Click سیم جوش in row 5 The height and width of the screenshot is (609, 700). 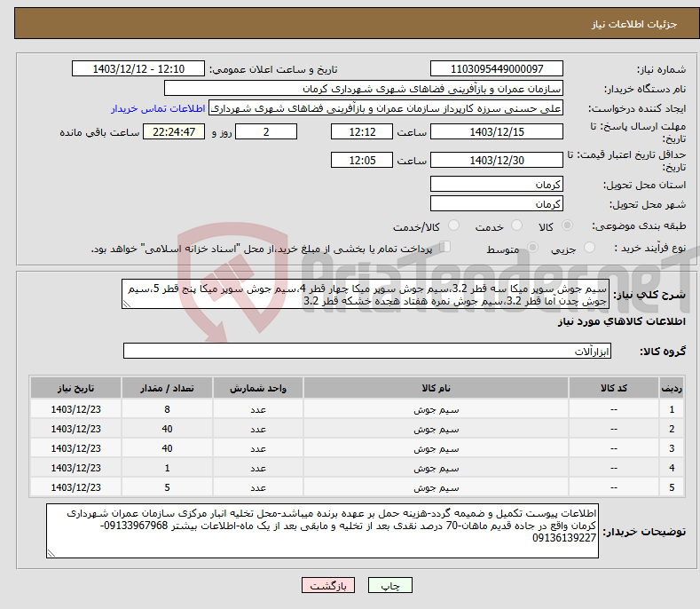pos(437,488)
